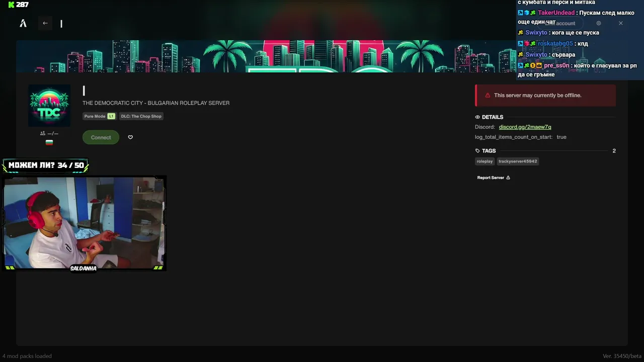Click the Pure Mode L1 badge
644x362 pixels.
[100, 116]
